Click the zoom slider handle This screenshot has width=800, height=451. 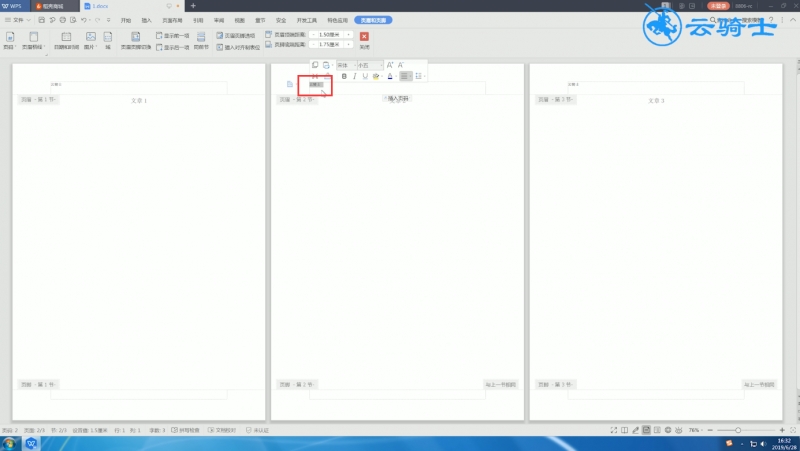pyautogui.click(x=738, y=430)
